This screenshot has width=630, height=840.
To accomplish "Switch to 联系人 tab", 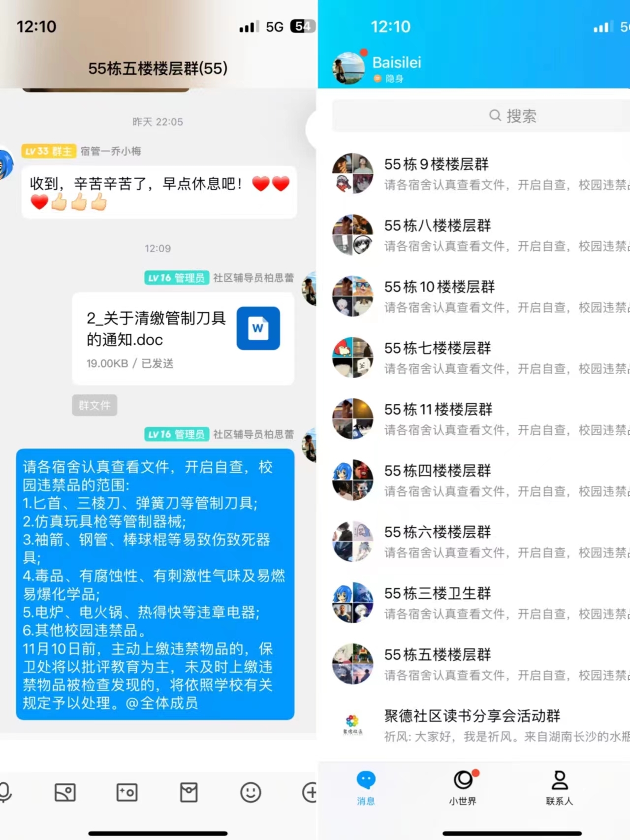I will tap(559, 787).
